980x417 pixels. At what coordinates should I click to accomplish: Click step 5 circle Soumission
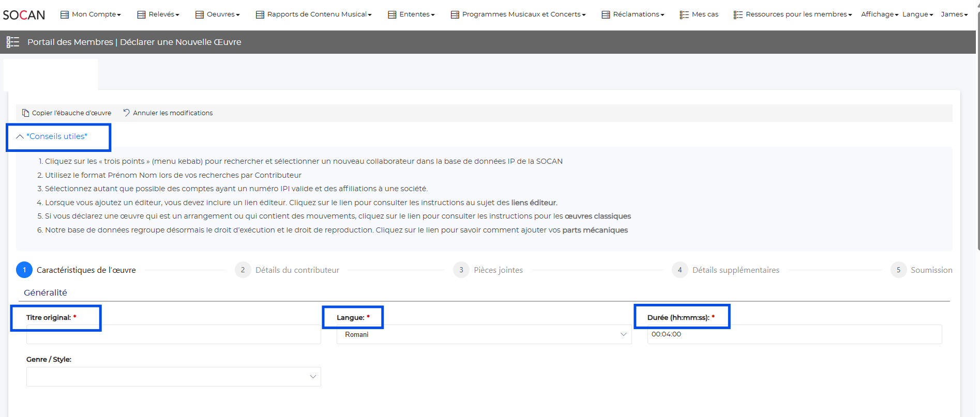[898, 270]
